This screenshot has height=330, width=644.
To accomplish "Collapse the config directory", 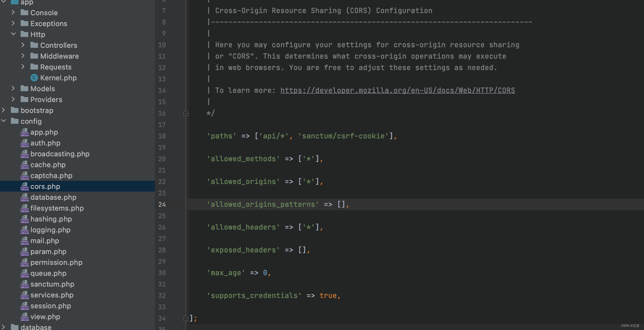I will pos(4,121).
